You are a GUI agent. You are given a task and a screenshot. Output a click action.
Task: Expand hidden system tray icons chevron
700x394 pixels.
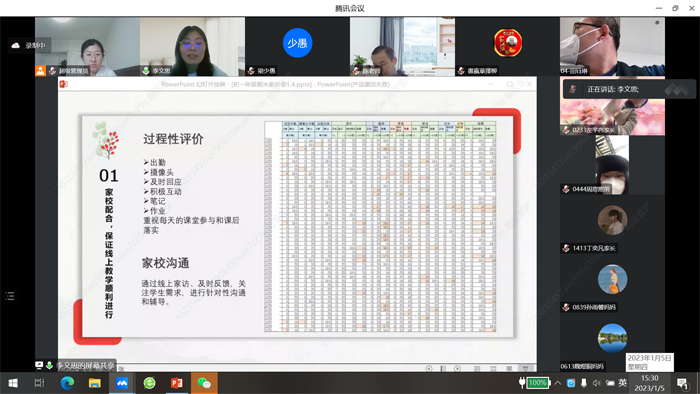tap(558, 383)
